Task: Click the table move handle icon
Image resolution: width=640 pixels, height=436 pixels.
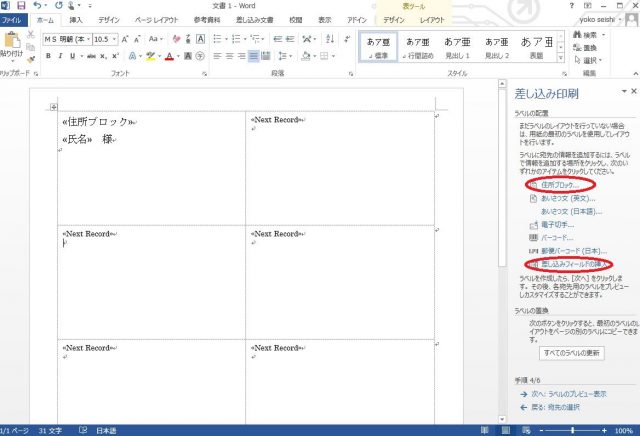Action: (54, 107)
